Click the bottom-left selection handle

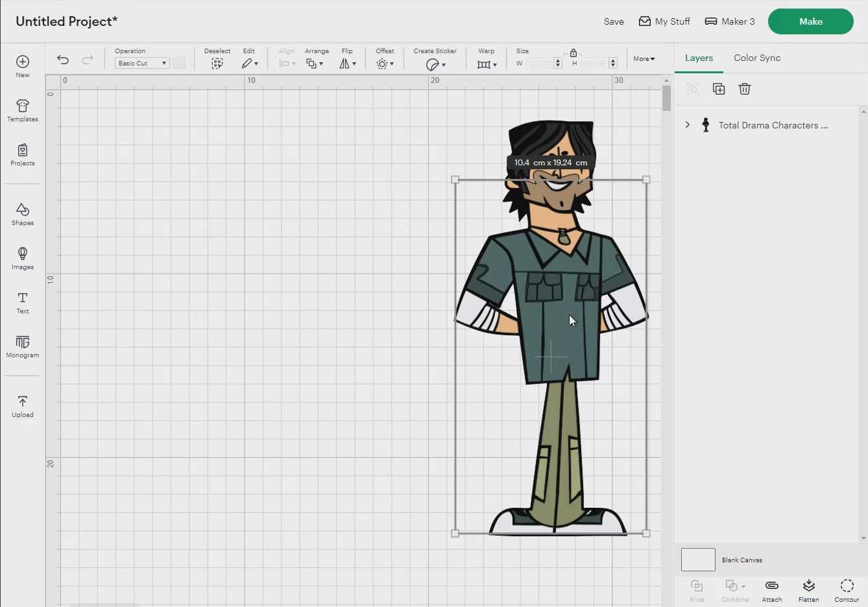[455, 533]
